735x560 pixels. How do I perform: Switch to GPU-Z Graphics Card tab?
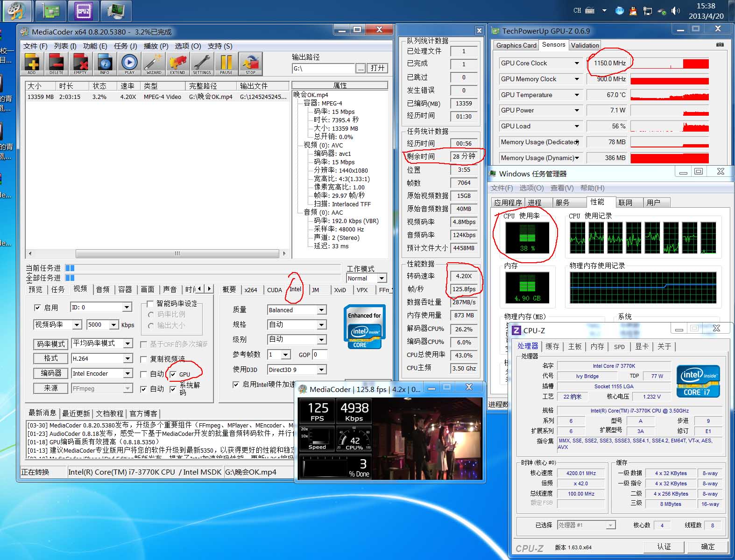point(516,45)
